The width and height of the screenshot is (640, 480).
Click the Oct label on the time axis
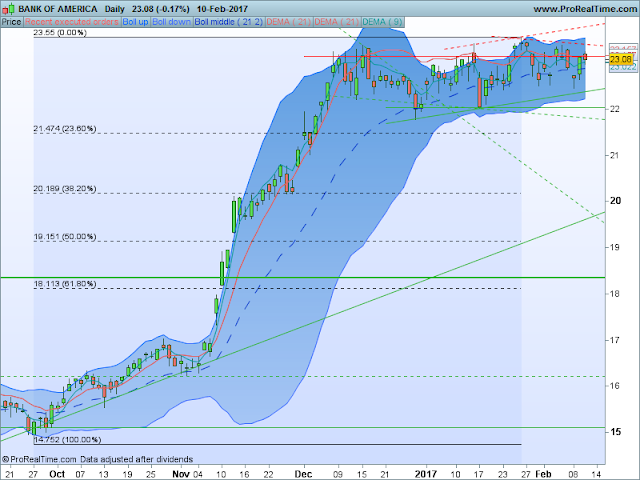tap(57, 474)
